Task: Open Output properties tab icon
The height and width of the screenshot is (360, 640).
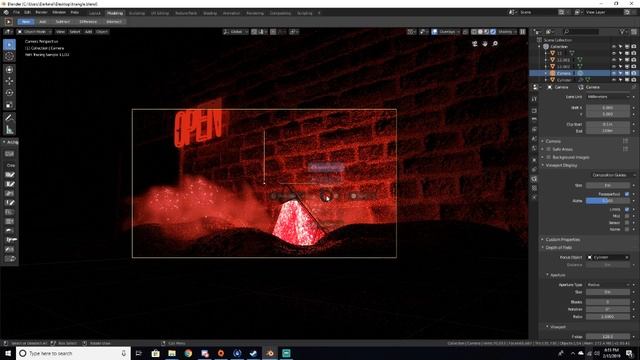Action: click(x=534, y=119)
